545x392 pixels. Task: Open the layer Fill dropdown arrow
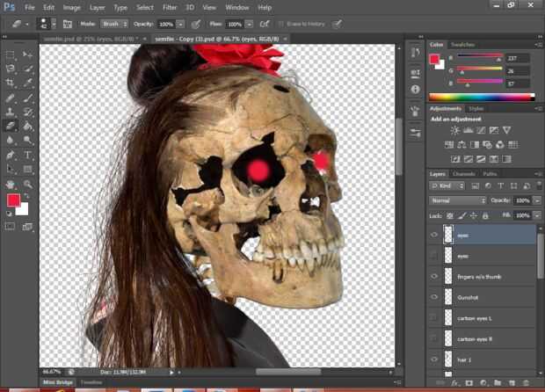(x=537, y=216)
